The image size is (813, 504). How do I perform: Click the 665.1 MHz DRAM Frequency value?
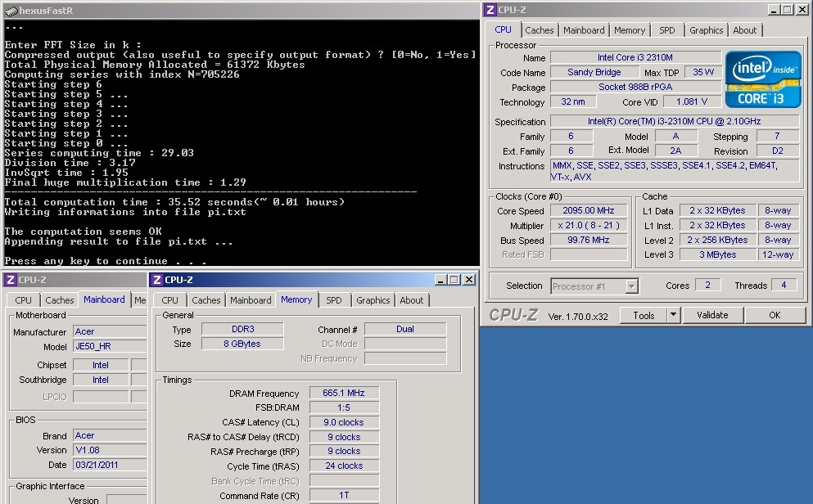click(344, 394)
